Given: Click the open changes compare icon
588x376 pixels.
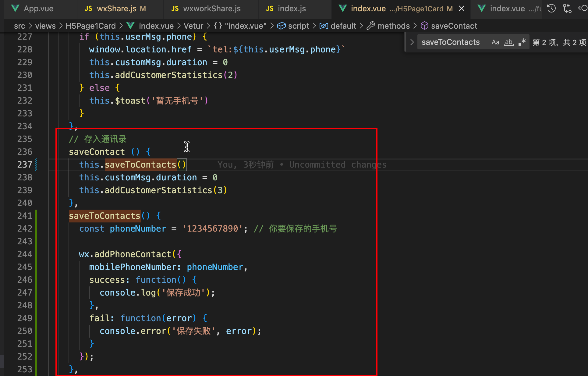Looking at the screenshot, I should coord(567,8).
